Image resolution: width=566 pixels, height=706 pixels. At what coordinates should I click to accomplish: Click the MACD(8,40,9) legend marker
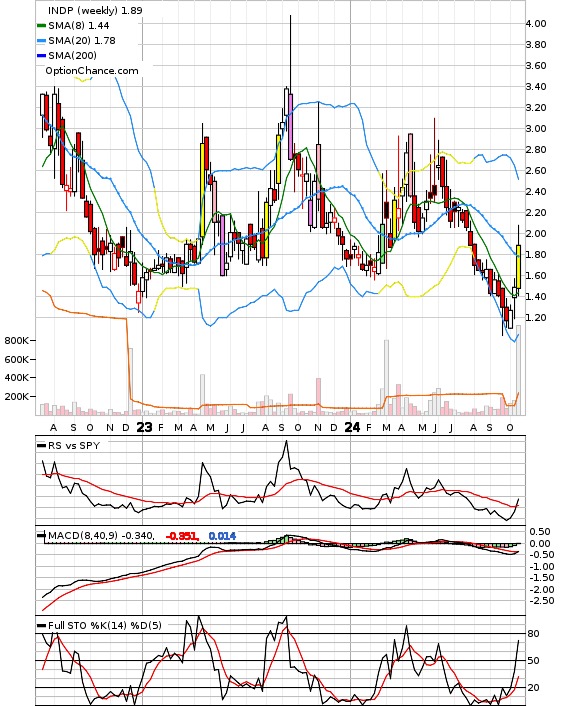coord(41,535)
